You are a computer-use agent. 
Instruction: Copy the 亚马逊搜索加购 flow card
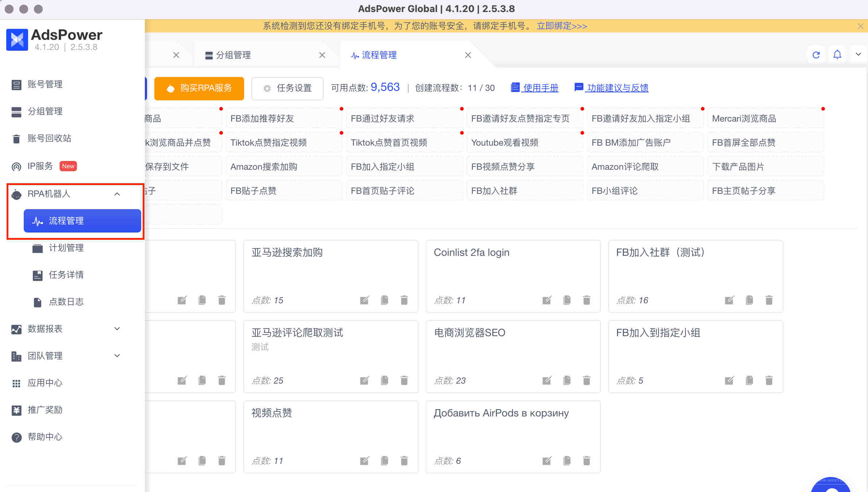(x=384, y=300)
